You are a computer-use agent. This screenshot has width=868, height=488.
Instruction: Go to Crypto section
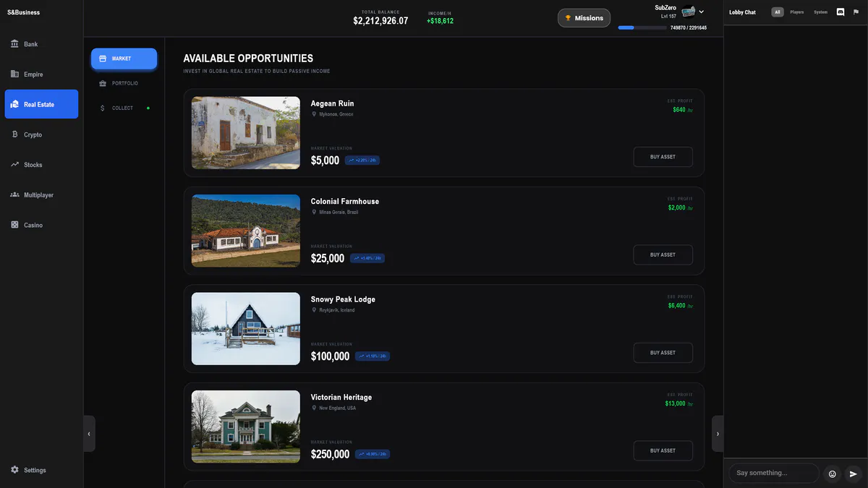[x=41, y=134]
